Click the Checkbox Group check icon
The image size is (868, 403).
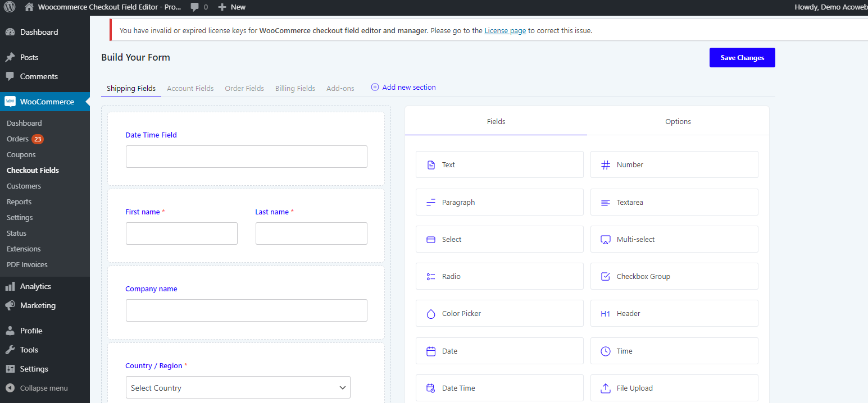tap(606, 277)
